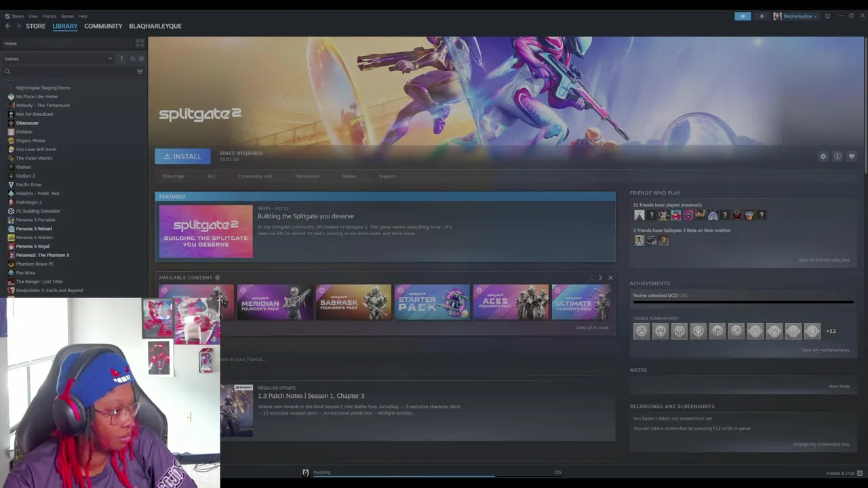Open the Starter Pack thumbnail
The height and width of the screenshot is (488, 868).
pos(432,302)
